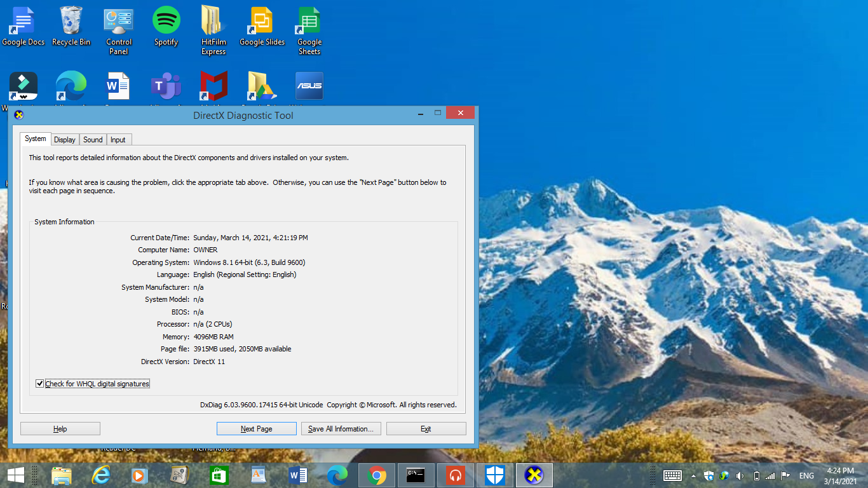This screenshot has height=488, width=868.
Task: Launch the ASUS desktop shortcut
Action: tap(308, 85)
